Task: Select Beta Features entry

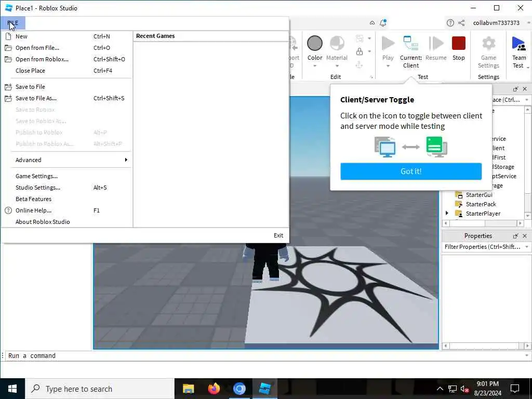Action: pos(67,199)
